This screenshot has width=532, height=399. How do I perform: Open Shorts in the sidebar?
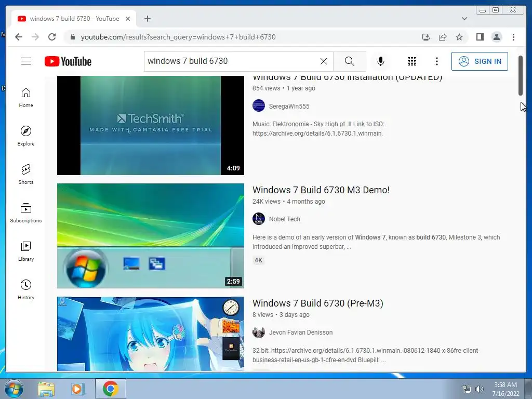(x=26, y=175)
